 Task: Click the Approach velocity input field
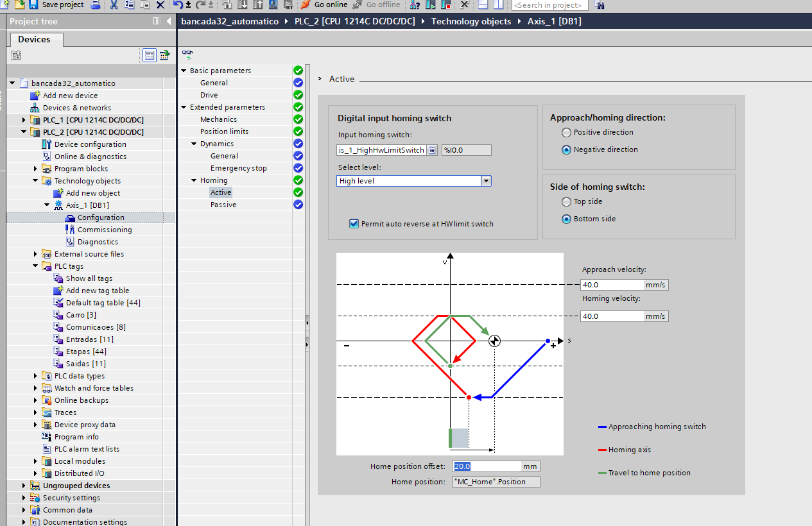pyautogui.click(x=612, y=285)
